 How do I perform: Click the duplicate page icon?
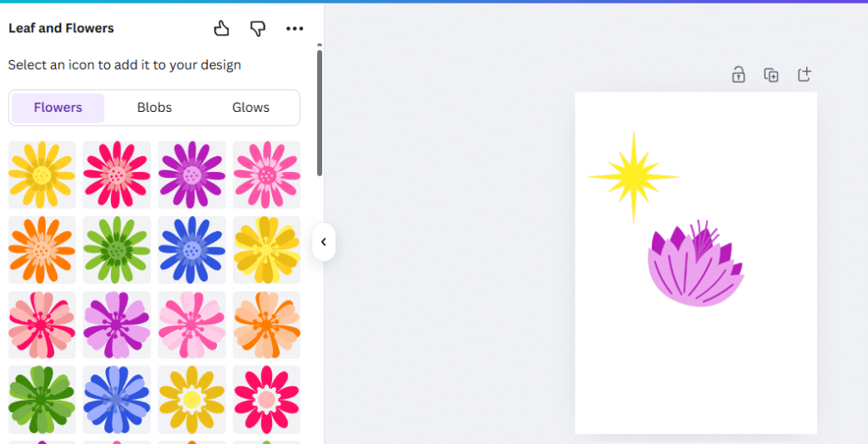pyautogui.click(x=771, y=75)
